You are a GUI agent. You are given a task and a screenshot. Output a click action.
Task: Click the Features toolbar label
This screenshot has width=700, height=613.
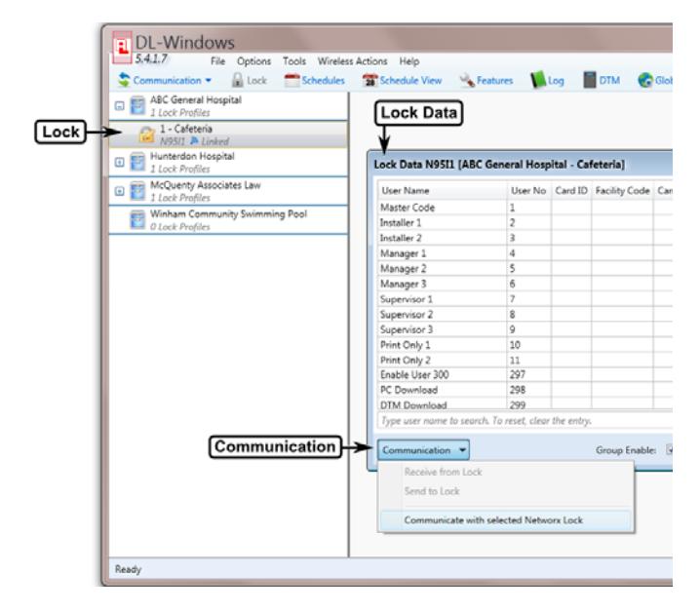494,81
